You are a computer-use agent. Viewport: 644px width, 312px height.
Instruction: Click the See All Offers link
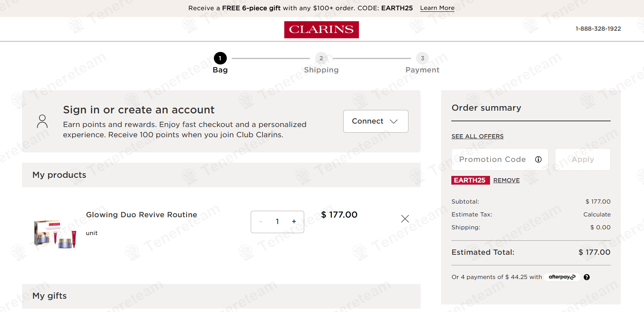(x=477, y=136)
